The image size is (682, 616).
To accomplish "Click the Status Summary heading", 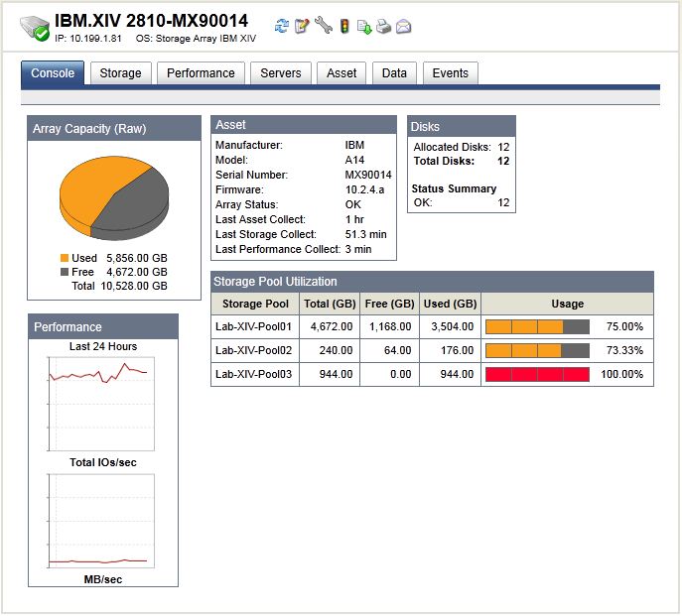I will click(x=454, y=188).
